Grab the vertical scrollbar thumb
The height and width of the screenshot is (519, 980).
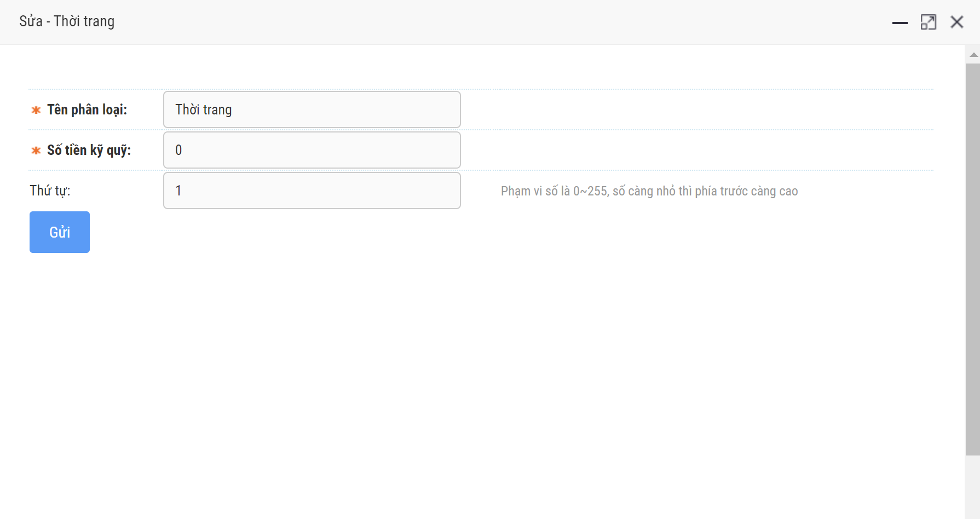(x=973, y=258)
